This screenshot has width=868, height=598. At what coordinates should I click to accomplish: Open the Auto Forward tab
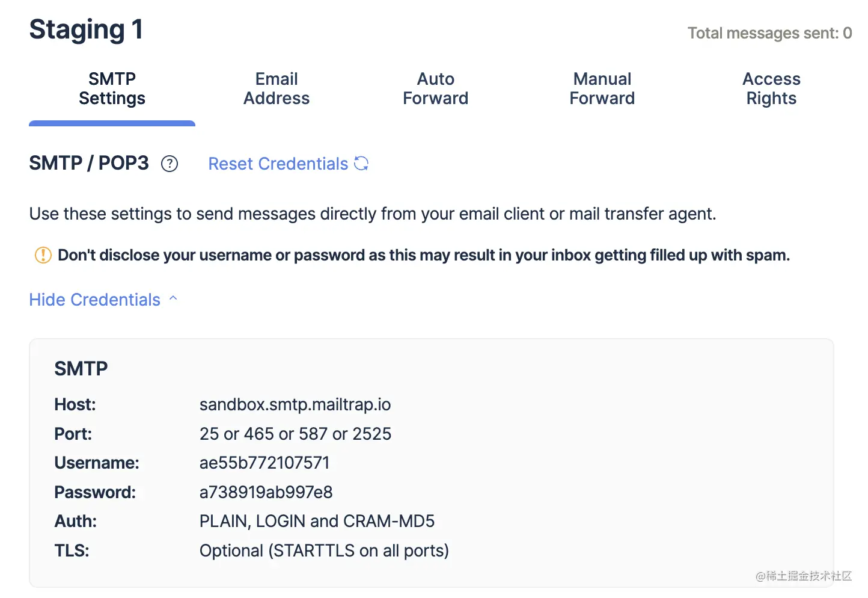pos(435,88)
